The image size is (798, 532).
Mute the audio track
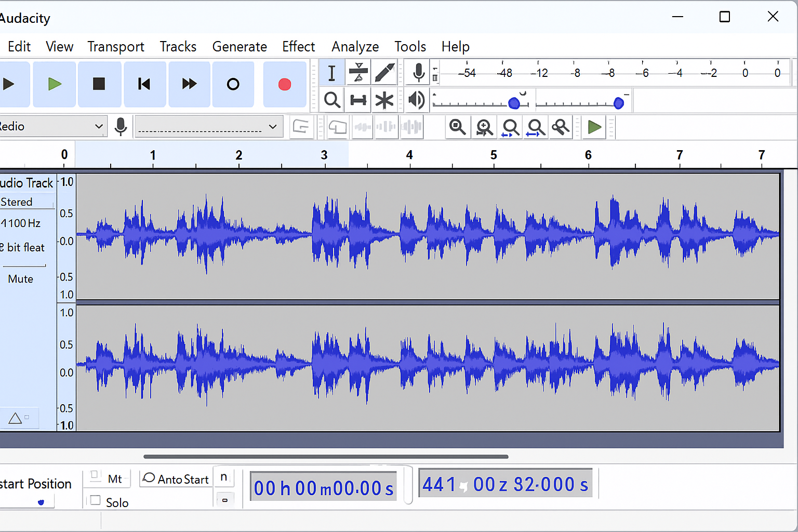[21, 278]
